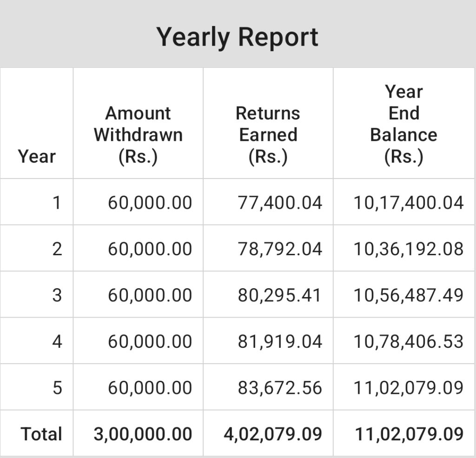Image resolution: width=476 pixels, height=458 pixels.
Task: Click the Yearly Report title
Action: tap(237, 37)
